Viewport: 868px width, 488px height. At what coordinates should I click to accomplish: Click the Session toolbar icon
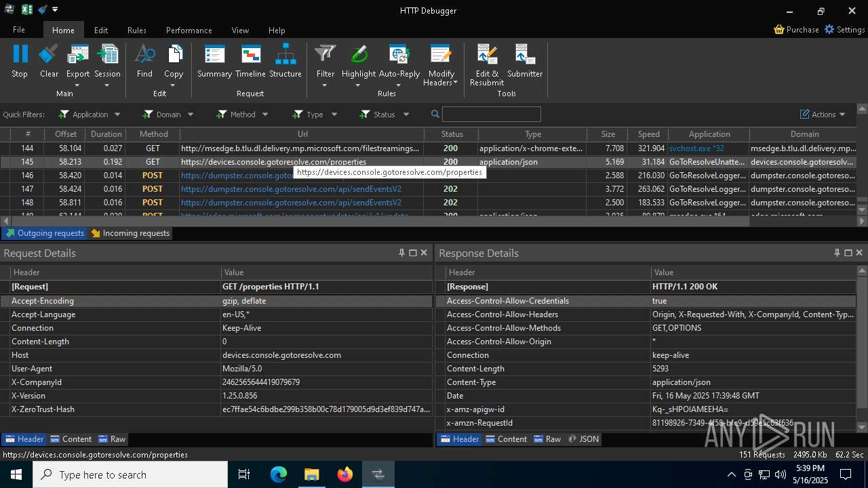107,54
